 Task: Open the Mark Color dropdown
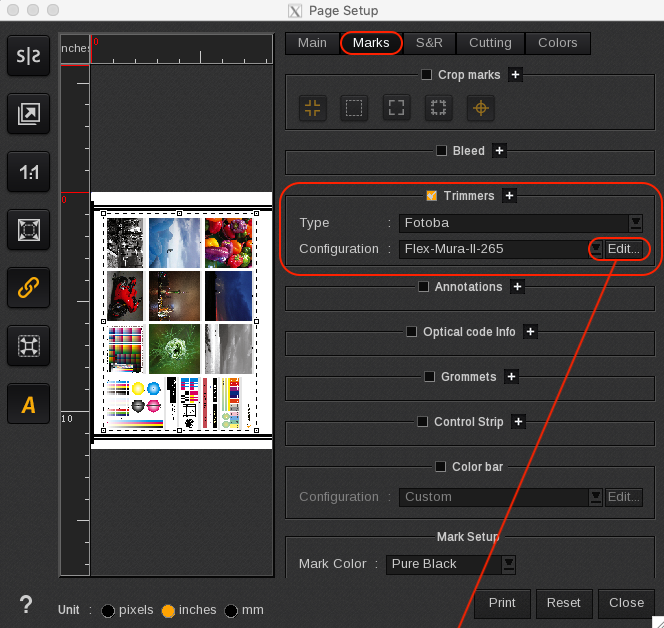click(509, 564)
